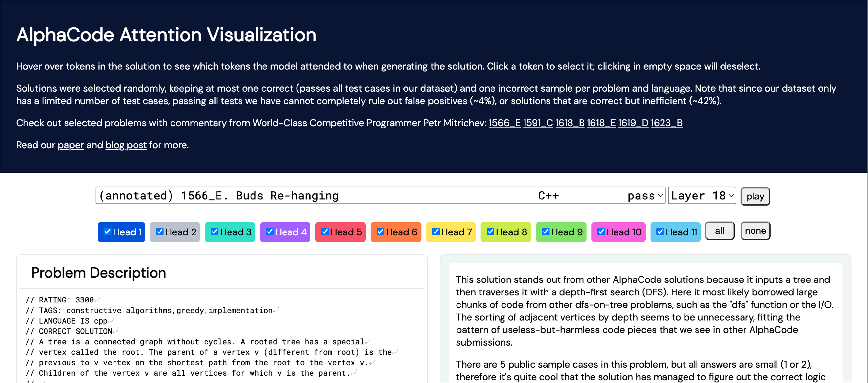Toggle the Head 4 checkbox
The height and width of the screenshot is (383, 868).
click(270, 232)
